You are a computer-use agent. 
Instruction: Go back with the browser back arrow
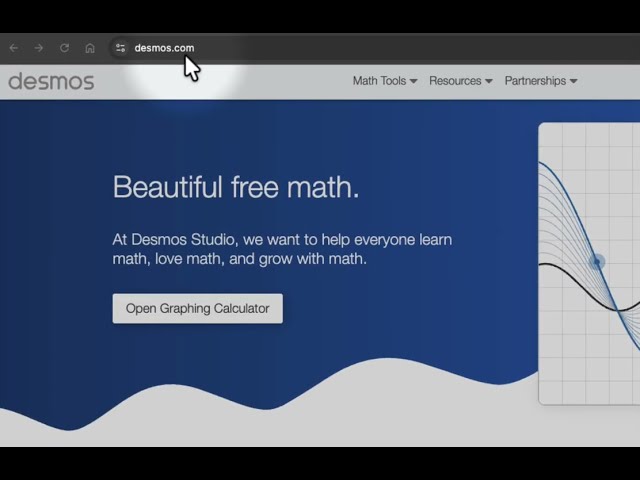pyautogui.click(x=14, y=48)
